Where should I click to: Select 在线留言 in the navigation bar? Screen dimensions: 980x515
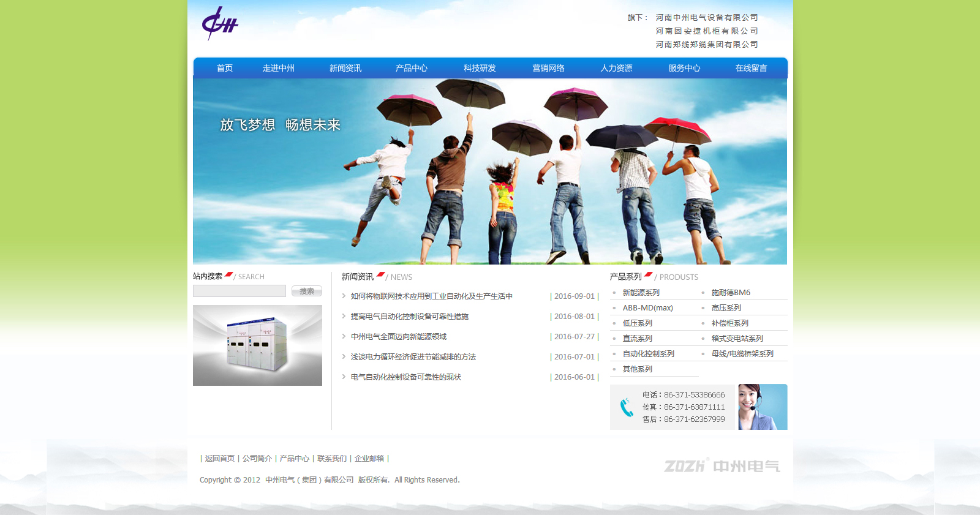click(x=751, y=69)
